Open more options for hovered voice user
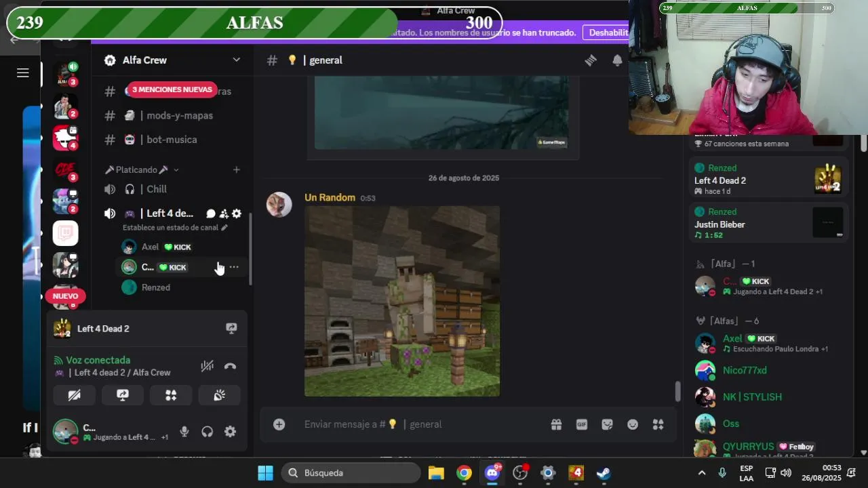This screenshot has height=488, width=868. [x=234, y=267]
